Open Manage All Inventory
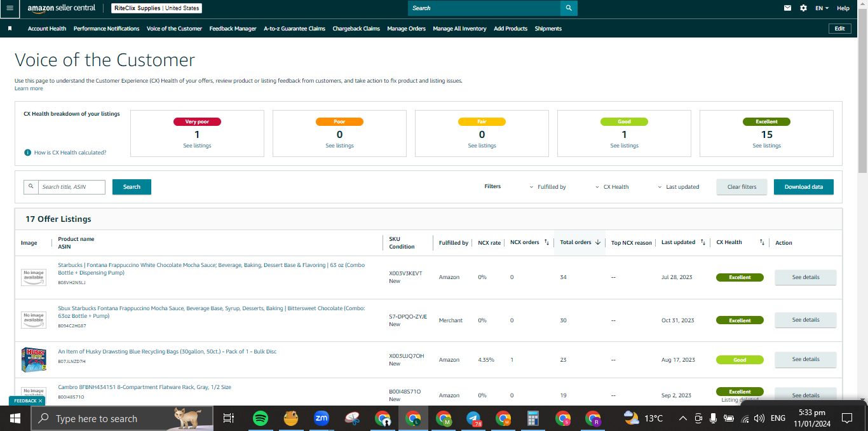 pyautogui.click(x=460, y=29)
